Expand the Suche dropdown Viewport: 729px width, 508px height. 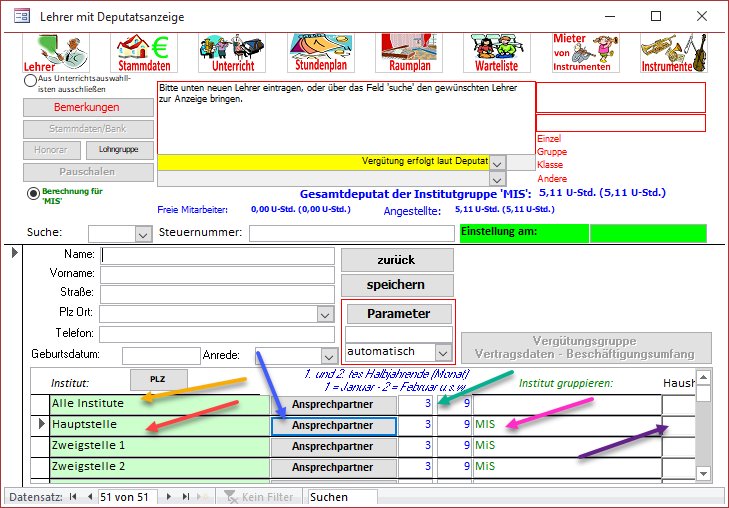pos(142,234)
